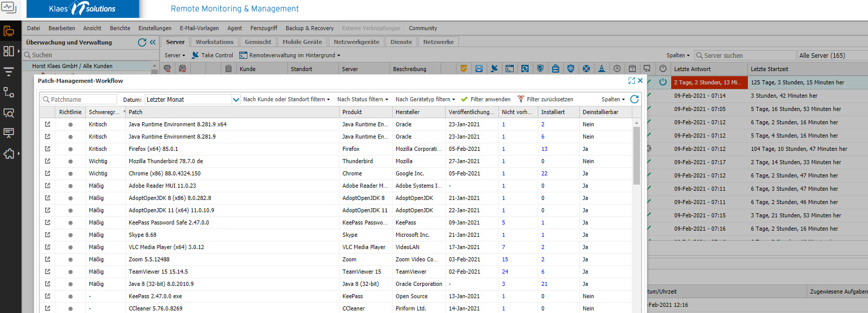Screen dimensions: 868x313
Task: Click the traffic cone column icon
Action: tap(602, 69)
